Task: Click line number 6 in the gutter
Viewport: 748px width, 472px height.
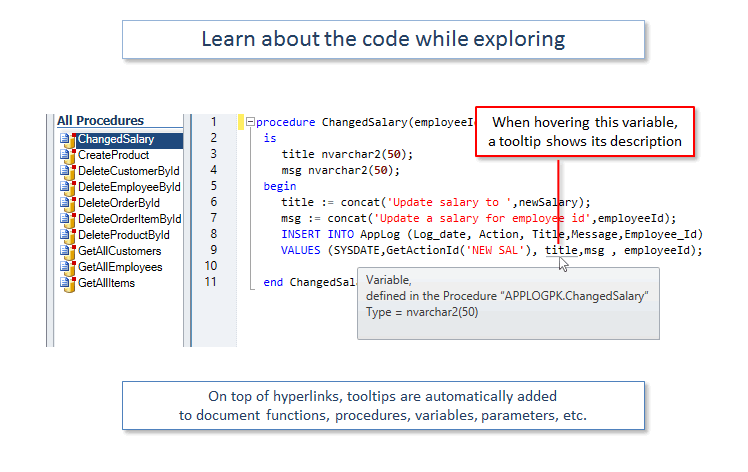Action: click(214, 202)
